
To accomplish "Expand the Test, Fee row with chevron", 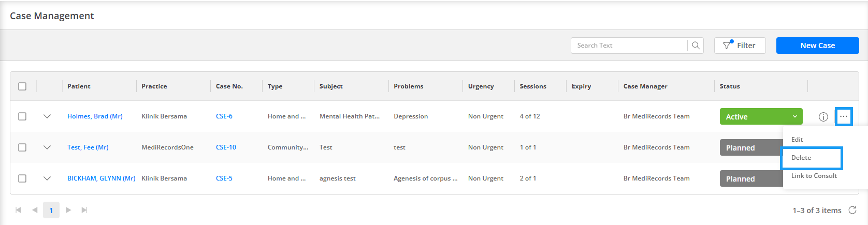I will click(x=47, y=147).
